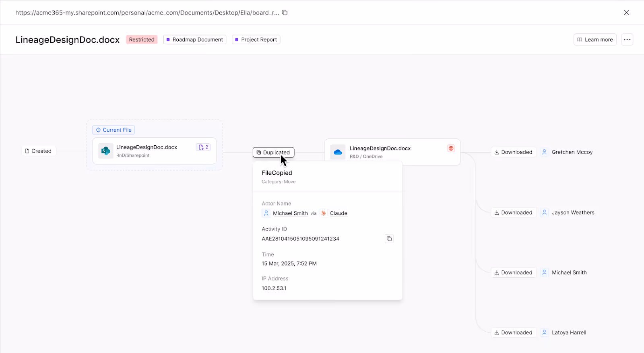Screen dimensions: 644x353
Task: Click Downloaded node for Jayson Weathers
Action: (x=514, y=213)
